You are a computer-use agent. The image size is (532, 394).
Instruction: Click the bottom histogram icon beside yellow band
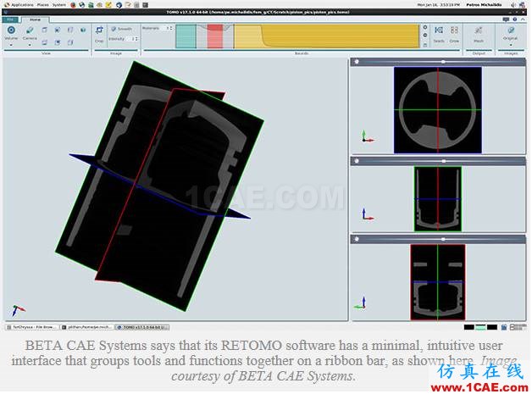[425, 44]
